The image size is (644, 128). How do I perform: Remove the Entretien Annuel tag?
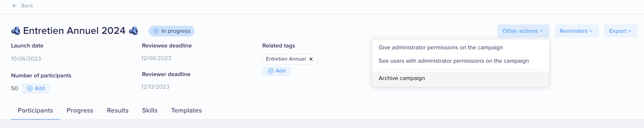tap(311, 59)
